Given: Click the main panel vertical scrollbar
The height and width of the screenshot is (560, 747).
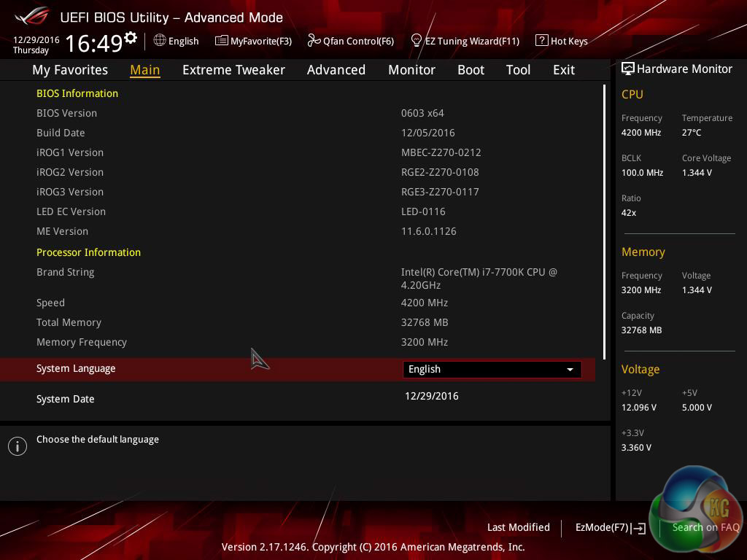Looking at the screenshot, I should (x=604, y=219).
